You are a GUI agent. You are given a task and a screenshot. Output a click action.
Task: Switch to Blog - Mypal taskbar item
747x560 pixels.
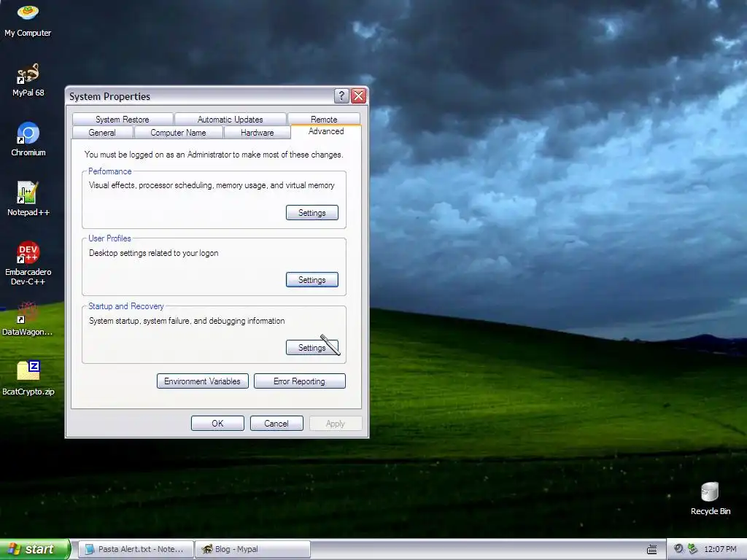point(252,549)
